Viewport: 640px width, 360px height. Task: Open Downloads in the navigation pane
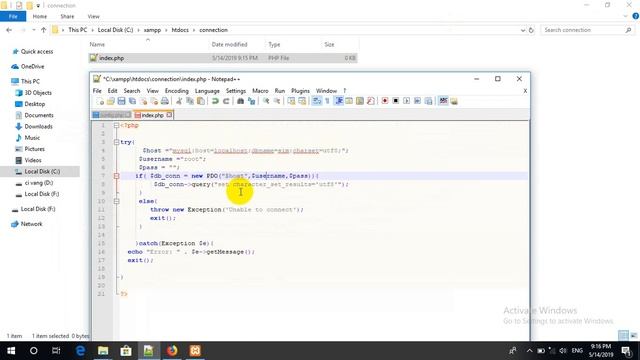pos(38,127)
